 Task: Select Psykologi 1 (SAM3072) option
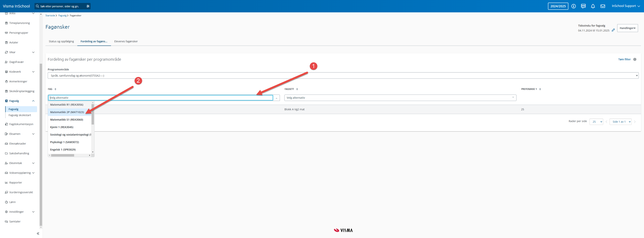point(69,142)
